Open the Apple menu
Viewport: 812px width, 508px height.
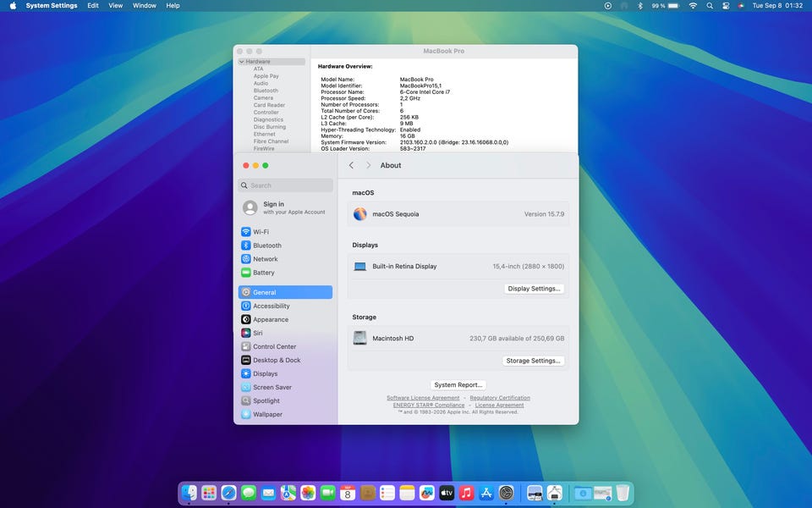point(13,6)
